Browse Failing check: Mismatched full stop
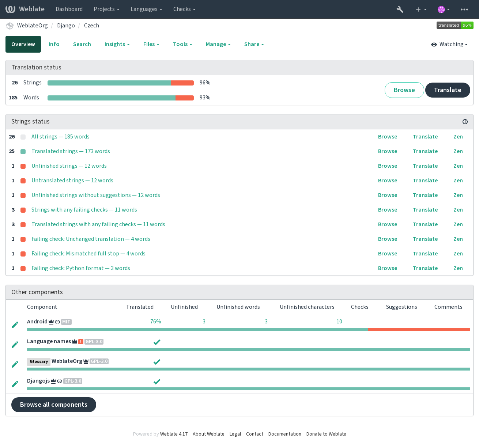The width and height of the screenshot is (479, 448). (388, 254)
